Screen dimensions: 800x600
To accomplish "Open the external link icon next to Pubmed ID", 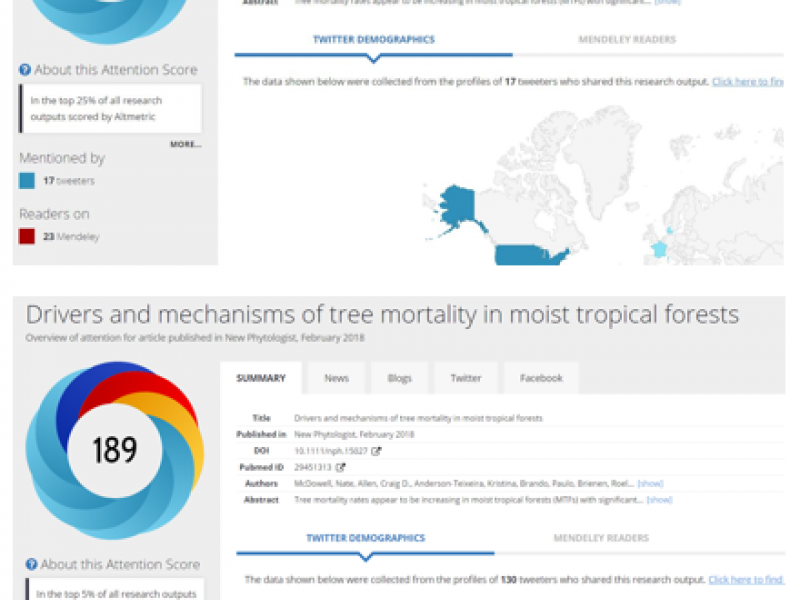I will (x=340, y=467).
